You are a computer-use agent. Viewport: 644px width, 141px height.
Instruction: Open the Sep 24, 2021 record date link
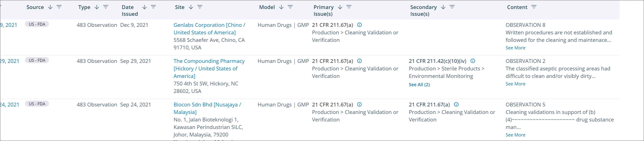coord(10,105)
